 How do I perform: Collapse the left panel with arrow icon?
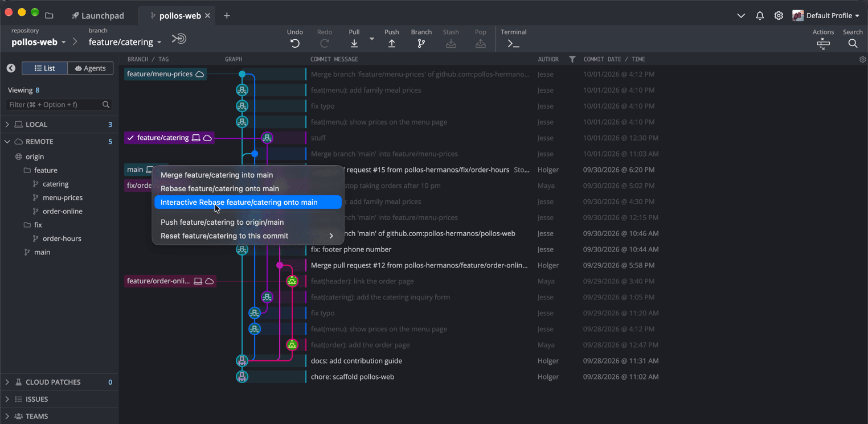[11, 68]
